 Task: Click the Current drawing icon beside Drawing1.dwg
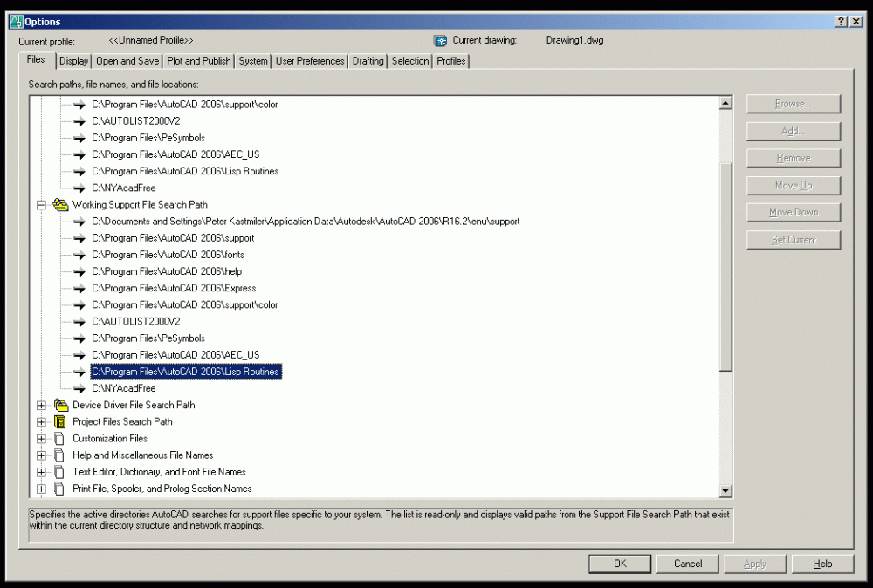point(440,40)
